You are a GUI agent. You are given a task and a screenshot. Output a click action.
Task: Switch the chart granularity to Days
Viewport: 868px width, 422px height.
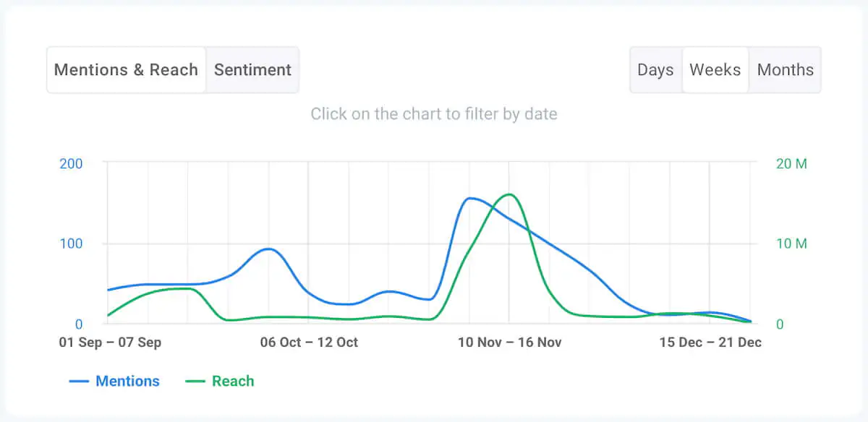(x=655, y=69)
